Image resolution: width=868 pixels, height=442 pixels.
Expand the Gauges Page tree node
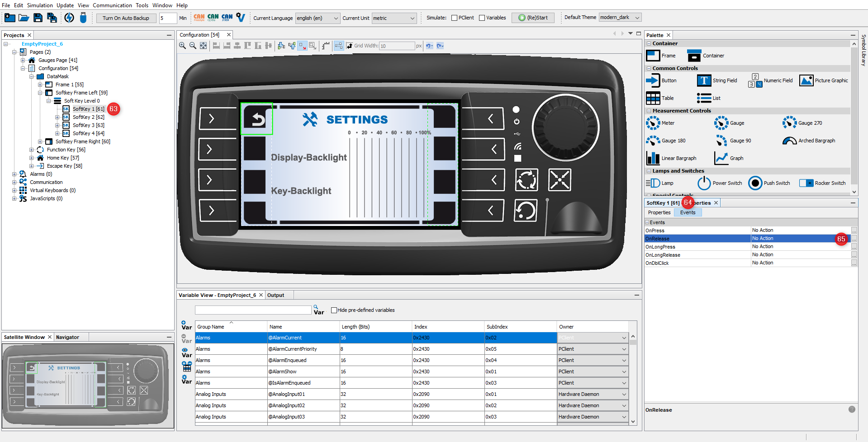23,60
